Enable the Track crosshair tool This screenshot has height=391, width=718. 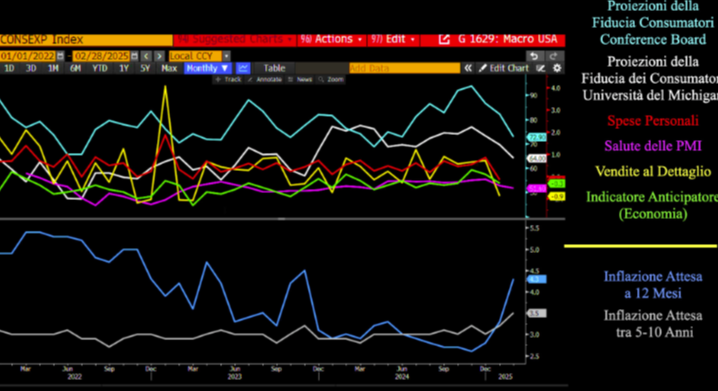pyautogui.click(x=228, y=79)
